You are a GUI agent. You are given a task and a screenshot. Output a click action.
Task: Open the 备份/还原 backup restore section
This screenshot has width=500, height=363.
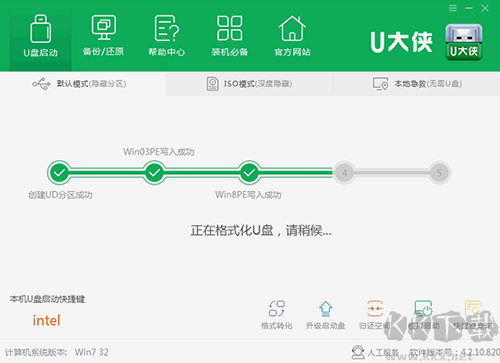103,36
